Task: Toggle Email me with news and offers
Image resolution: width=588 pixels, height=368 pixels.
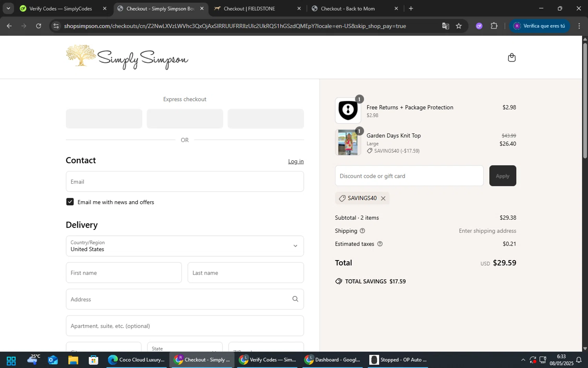Action: point(70,202)
